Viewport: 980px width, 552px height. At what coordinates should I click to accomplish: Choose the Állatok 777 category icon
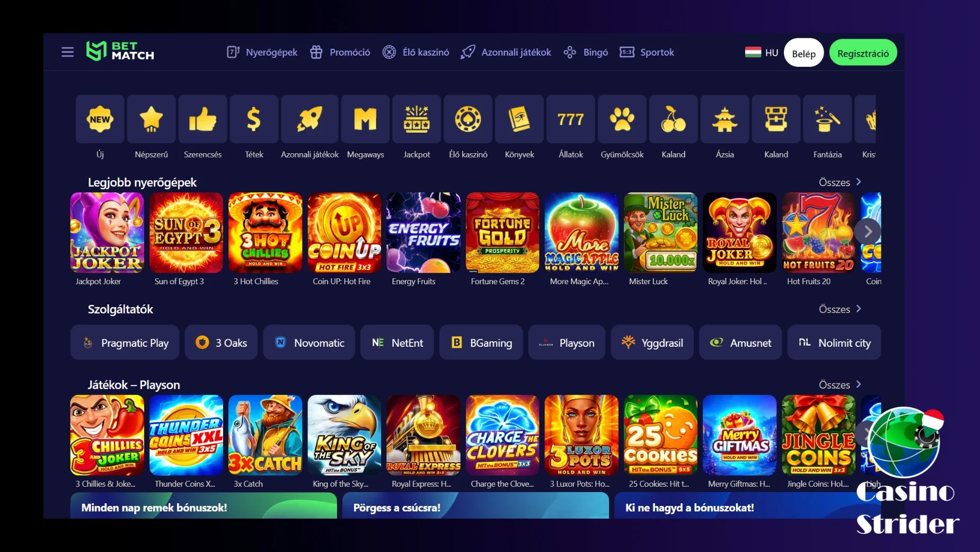[571, 119]
